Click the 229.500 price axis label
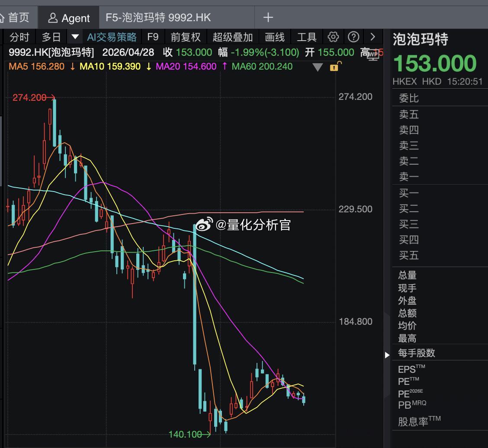Screen dimensions: 488x448 (x=356, y=209)
